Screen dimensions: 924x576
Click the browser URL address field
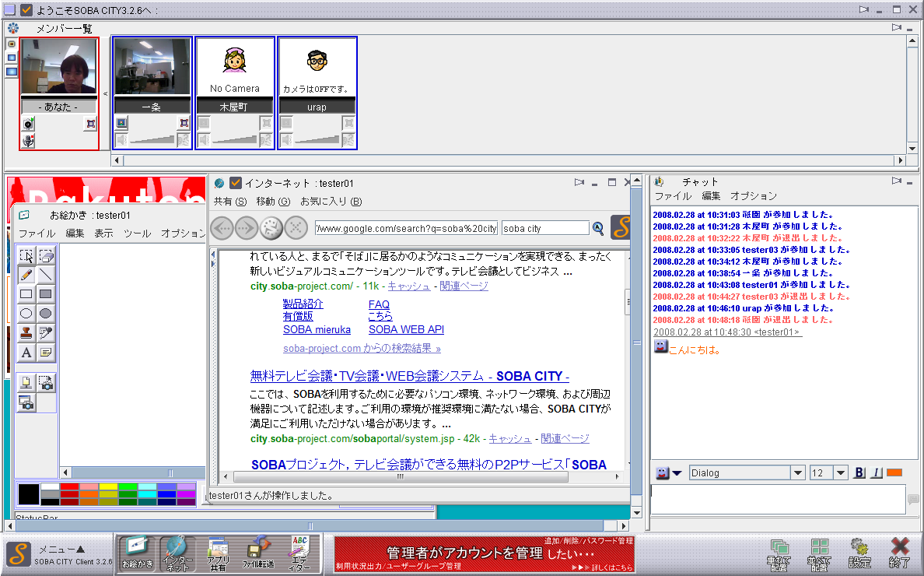(406, 228)
